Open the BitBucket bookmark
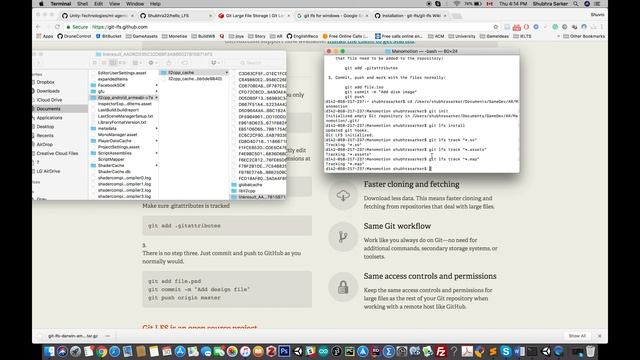The width and height of the screenshot is (640, 360). [108, 36]
